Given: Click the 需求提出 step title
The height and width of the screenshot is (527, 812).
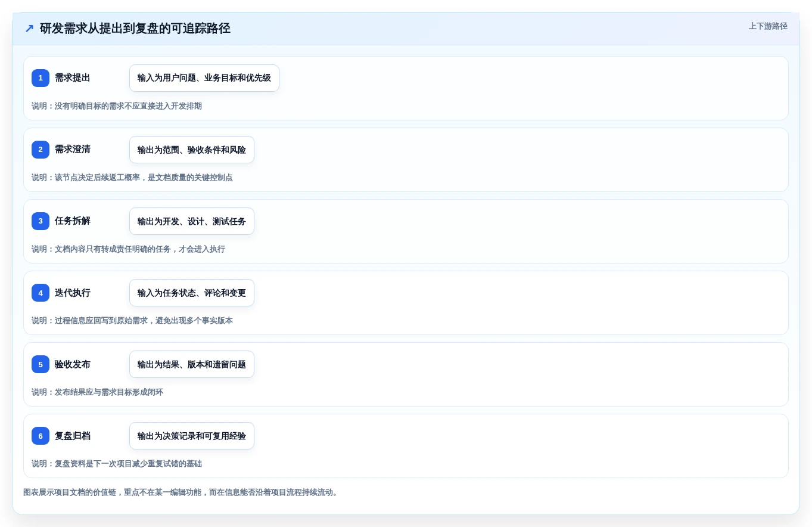Looking at the screenshot, I should tap(73, 78).
